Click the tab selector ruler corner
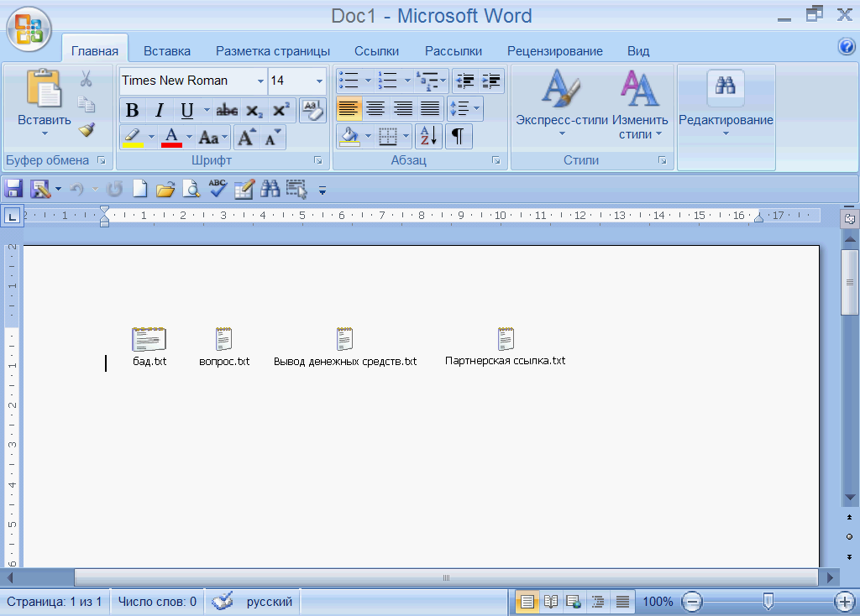The height and width of the screenshot is (616, 860). (12, 216)
